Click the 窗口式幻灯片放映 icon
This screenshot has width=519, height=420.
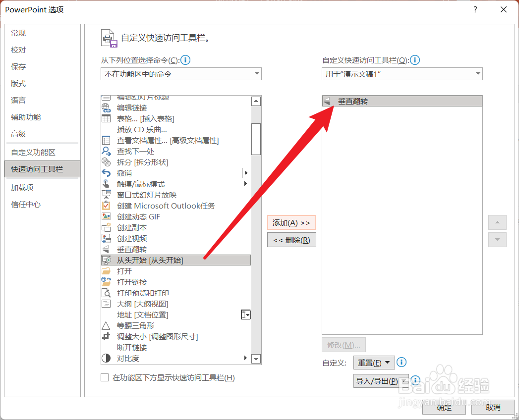106,195
